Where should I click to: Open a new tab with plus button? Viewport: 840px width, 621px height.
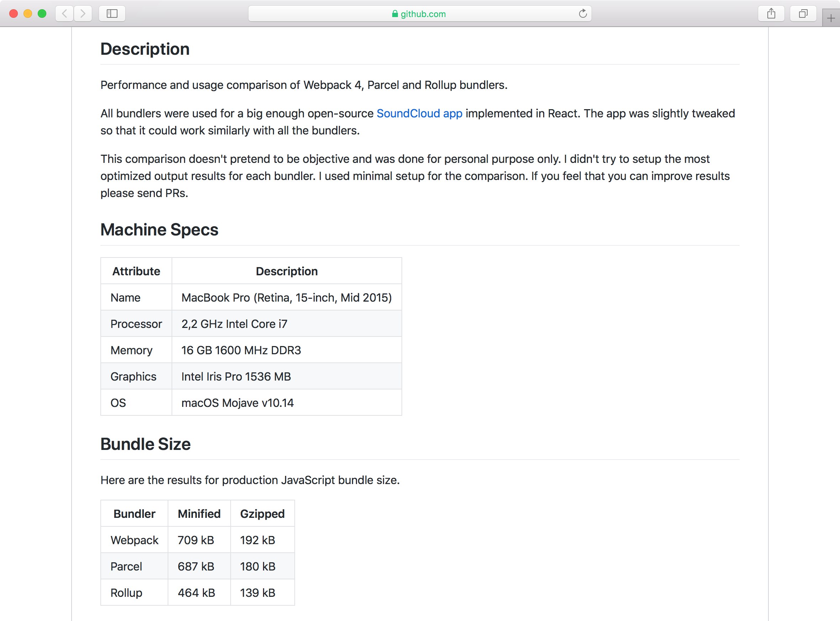coord(831,18)
